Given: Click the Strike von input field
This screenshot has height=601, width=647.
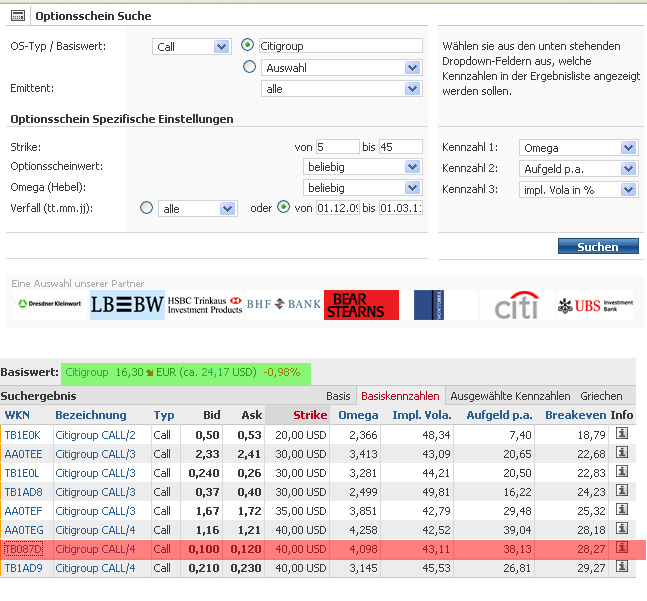Looking at the screenshot, I should coord(335,147).
